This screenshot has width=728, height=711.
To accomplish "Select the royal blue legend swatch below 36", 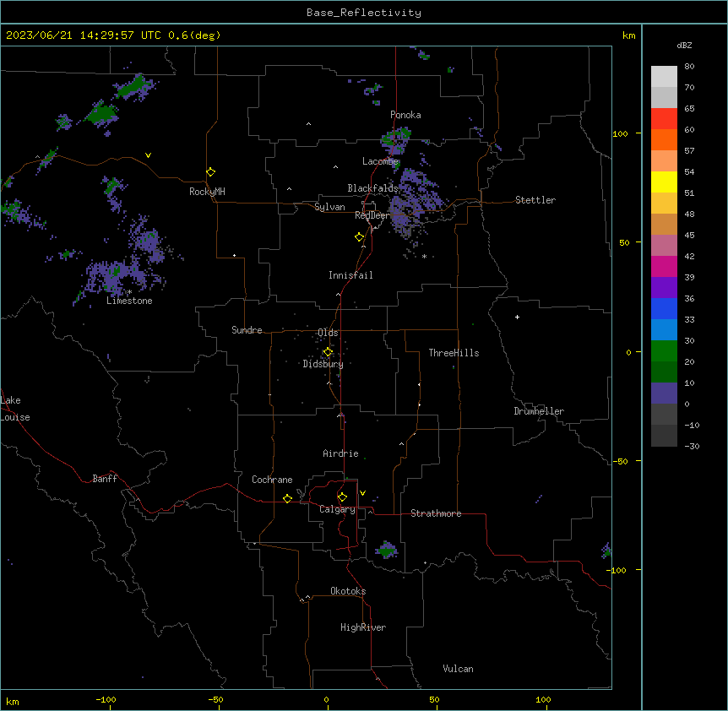I will click(664, 308).
